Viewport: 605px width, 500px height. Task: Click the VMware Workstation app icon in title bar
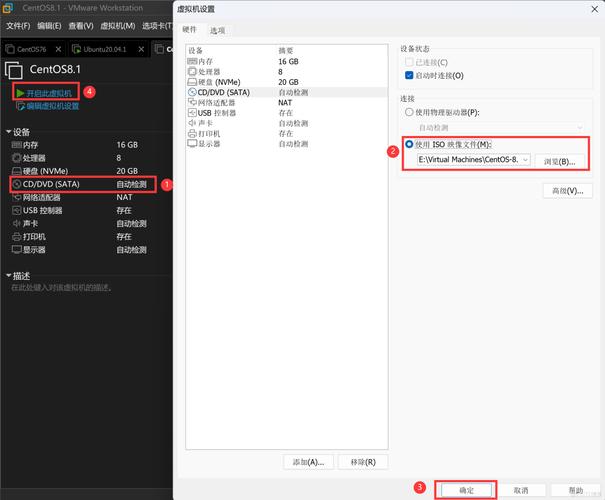click(x=8, y=7)
